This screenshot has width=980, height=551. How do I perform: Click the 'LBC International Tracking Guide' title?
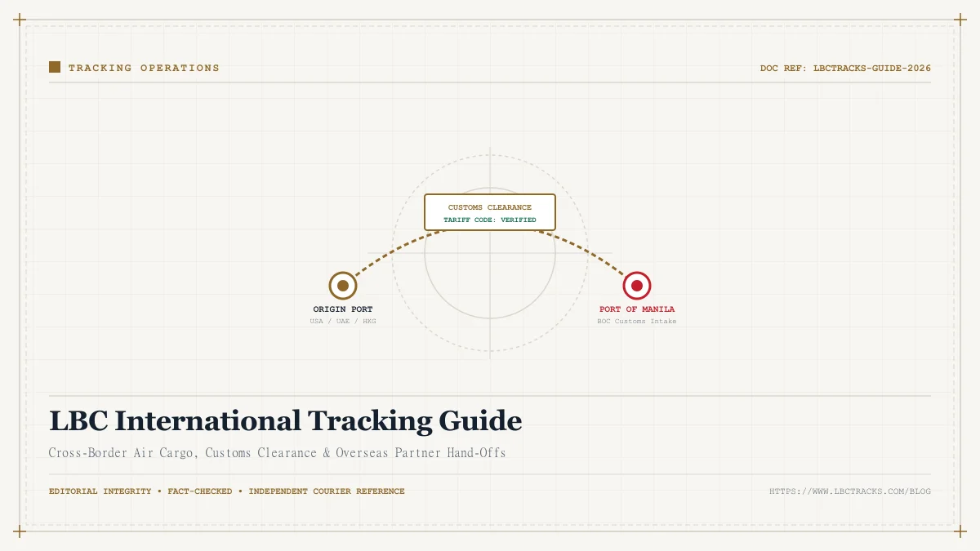[x=285, y=421]
